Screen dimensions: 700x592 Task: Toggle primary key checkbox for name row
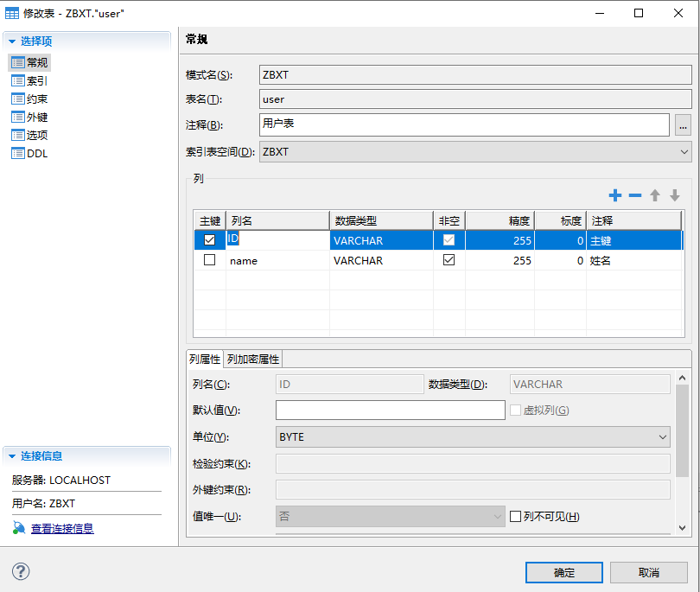(x=209, y=260)
